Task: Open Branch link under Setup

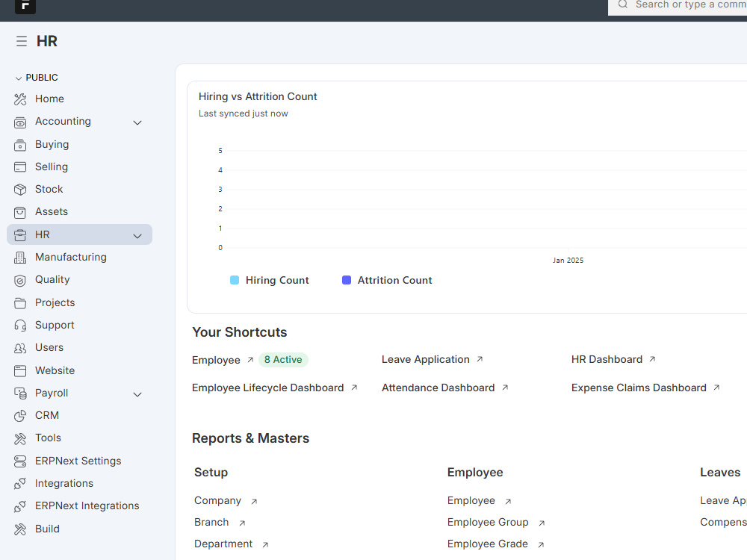Action: point(211,523)
